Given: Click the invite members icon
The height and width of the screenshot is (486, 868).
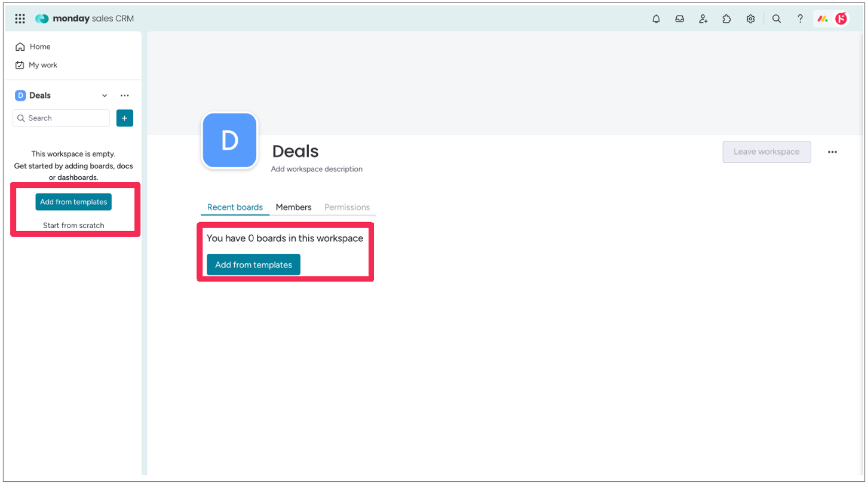Looking at the screenshot, I should (x=703, y=19).
